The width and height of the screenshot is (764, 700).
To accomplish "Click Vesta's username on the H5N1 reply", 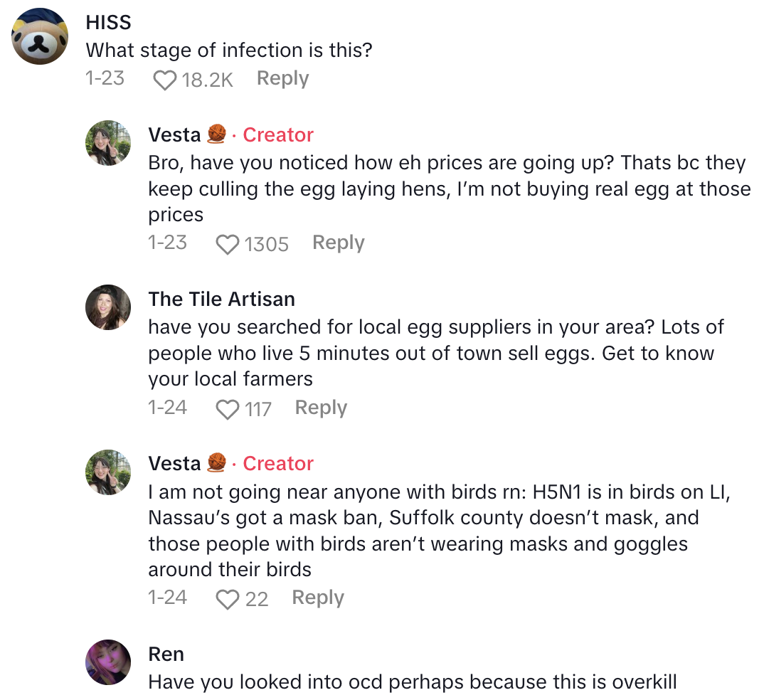I will (x=174, y=463).
